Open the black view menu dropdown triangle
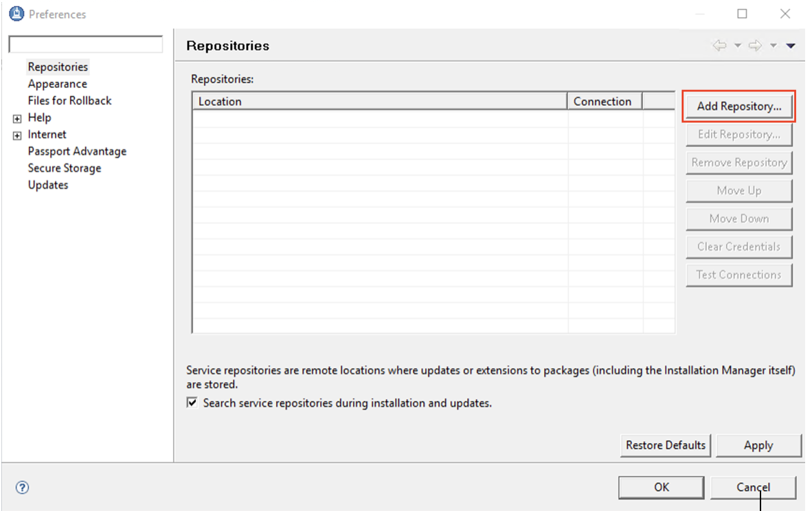The image size is (812, 511). (791, 46)
